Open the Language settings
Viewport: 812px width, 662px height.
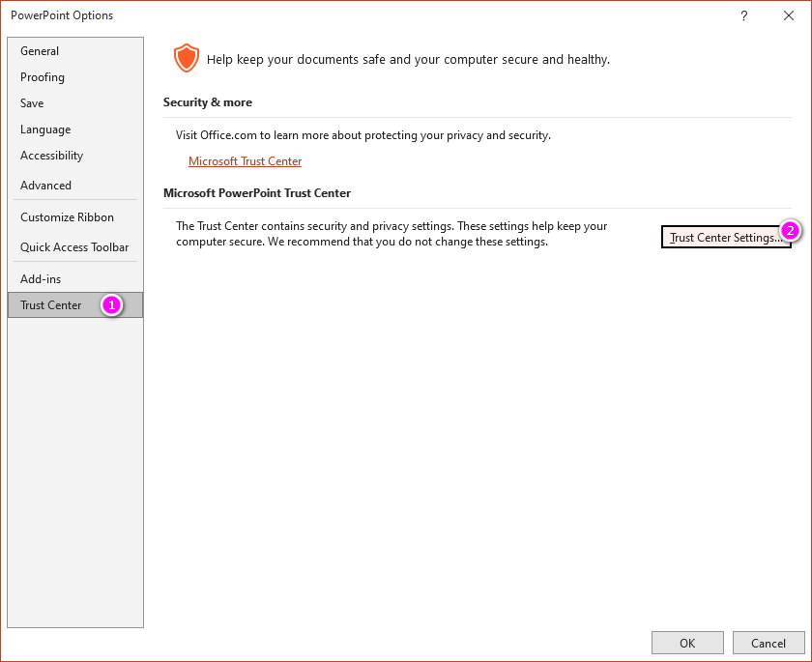tap(45, 129)
